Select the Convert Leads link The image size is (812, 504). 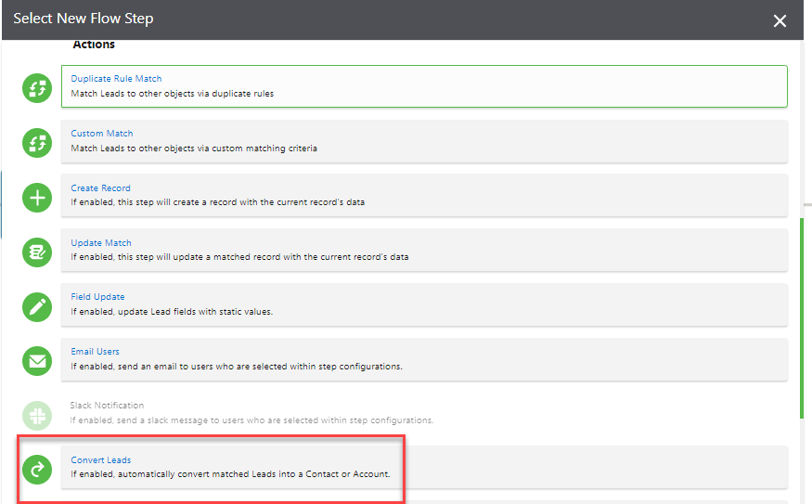tap(101, 460)
